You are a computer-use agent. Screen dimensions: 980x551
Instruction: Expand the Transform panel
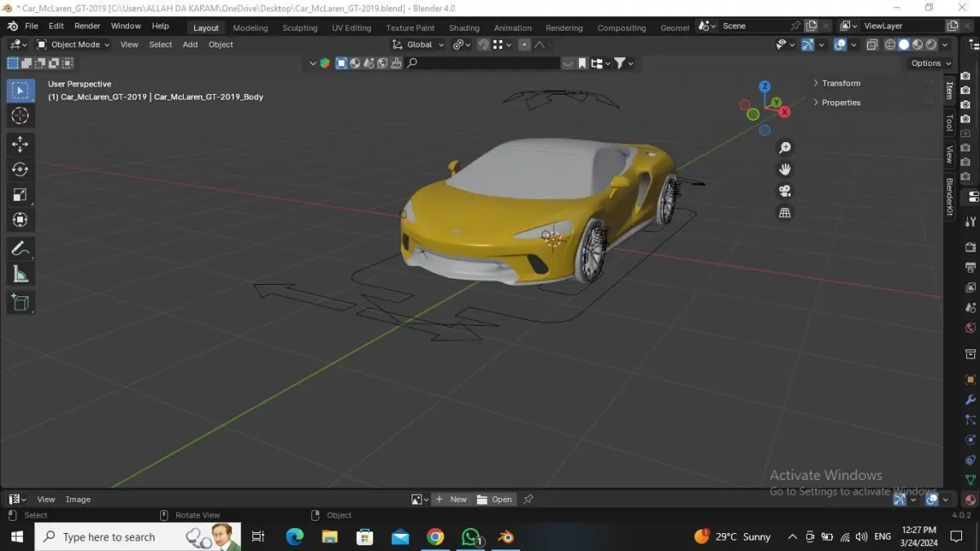(x=841, y=83)
